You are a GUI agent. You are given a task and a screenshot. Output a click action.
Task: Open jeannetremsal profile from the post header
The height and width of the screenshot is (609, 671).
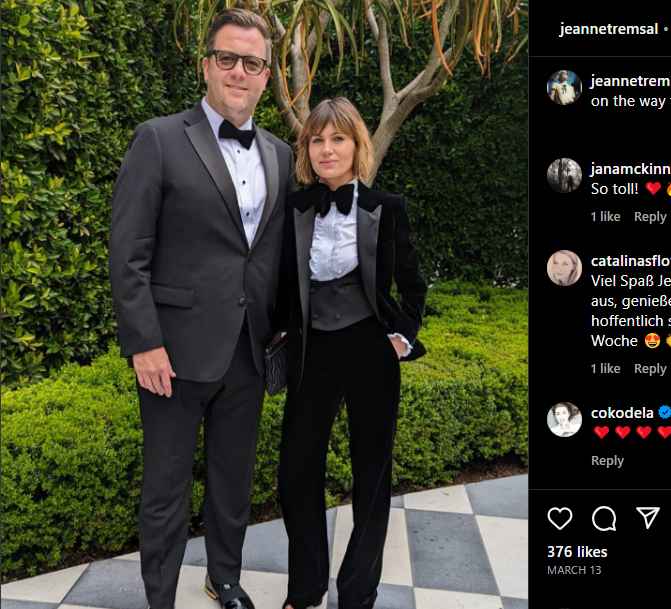(x=608, y=29)
